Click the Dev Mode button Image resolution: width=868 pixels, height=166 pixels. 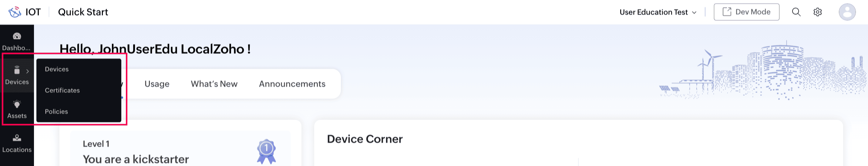[x=746, y=12]
